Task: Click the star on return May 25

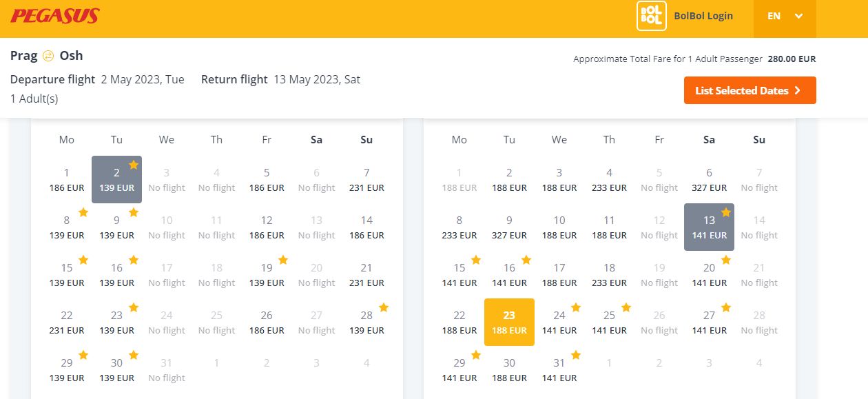Action: pyautogui.click(x=626, y=307)
